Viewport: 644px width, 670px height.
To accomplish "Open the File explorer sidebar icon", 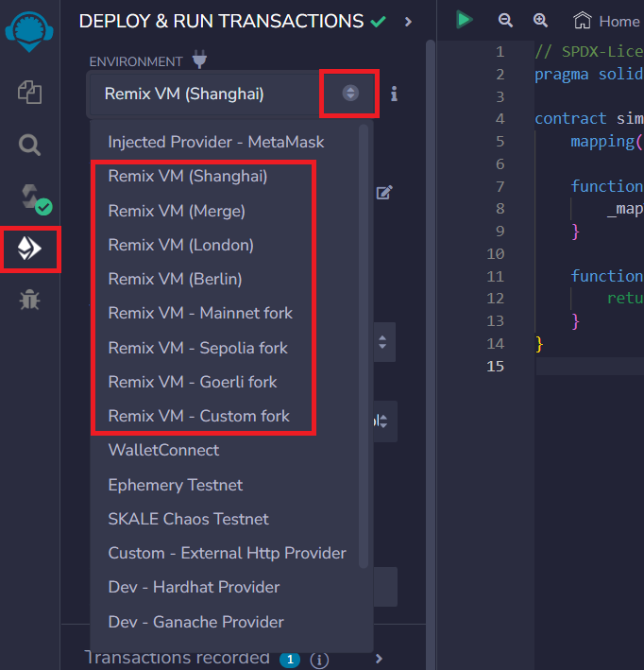I will [29, 93].
